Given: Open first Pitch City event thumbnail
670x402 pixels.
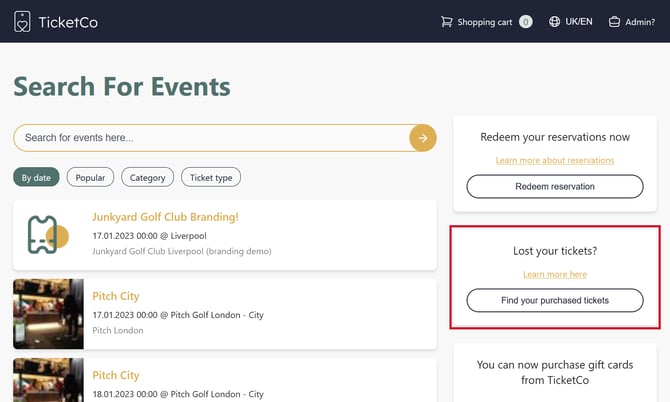Looking at the screenshot, I should (48, 314).
